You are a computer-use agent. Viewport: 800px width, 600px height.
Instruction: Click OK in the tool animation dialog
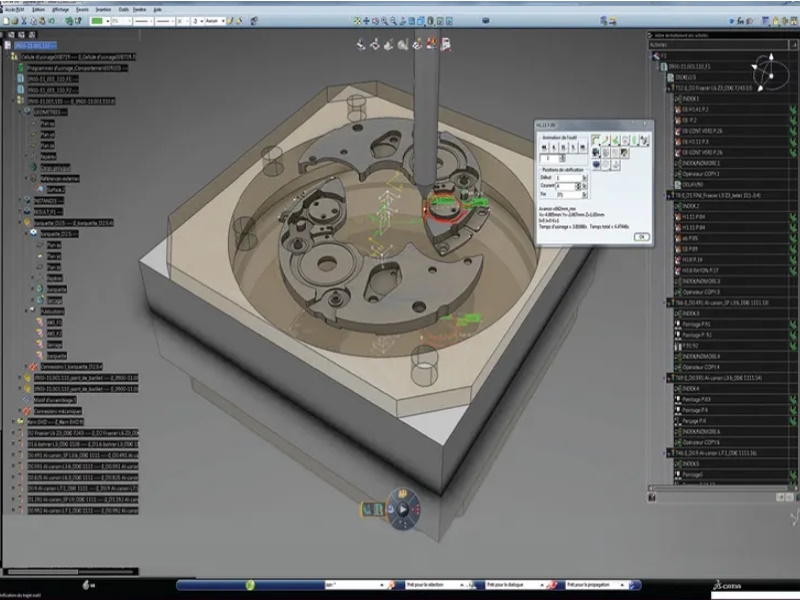click(x=641, y=237)
